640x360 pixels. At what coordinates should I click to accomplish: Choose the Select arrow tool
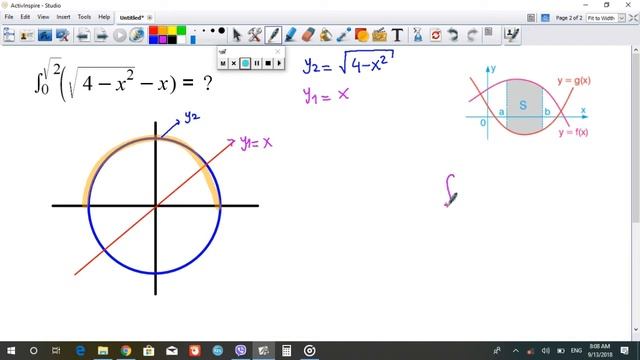236,36
